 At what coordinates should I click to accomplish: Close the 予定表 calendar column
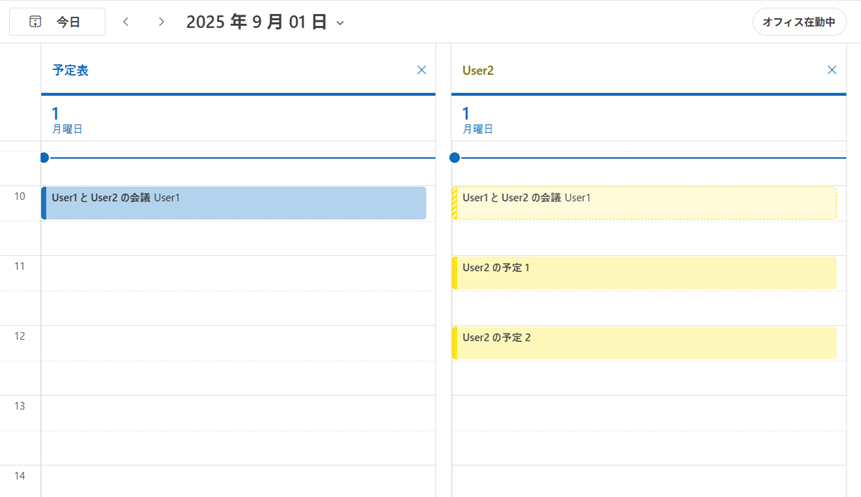click(x=421, y=70)
